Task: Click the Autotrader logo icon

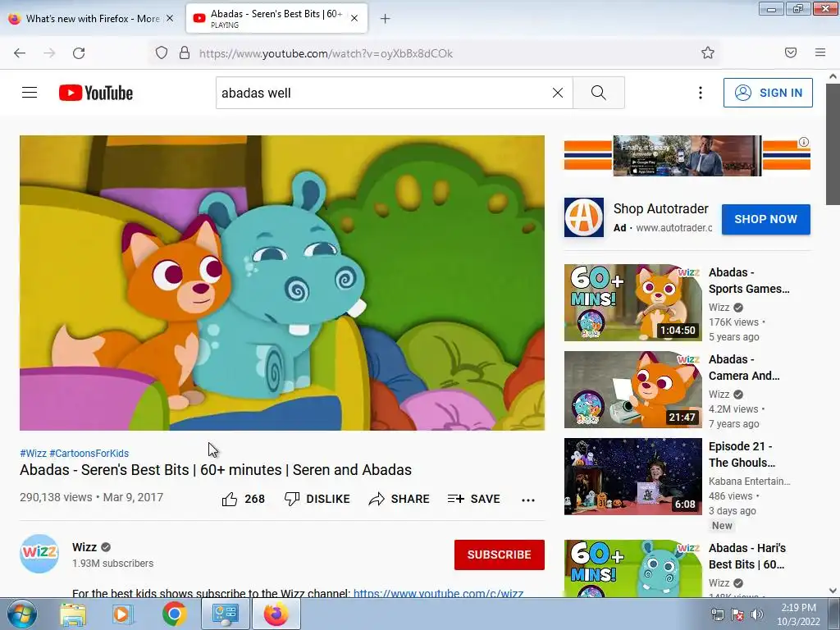Action: tap(583, 217)
